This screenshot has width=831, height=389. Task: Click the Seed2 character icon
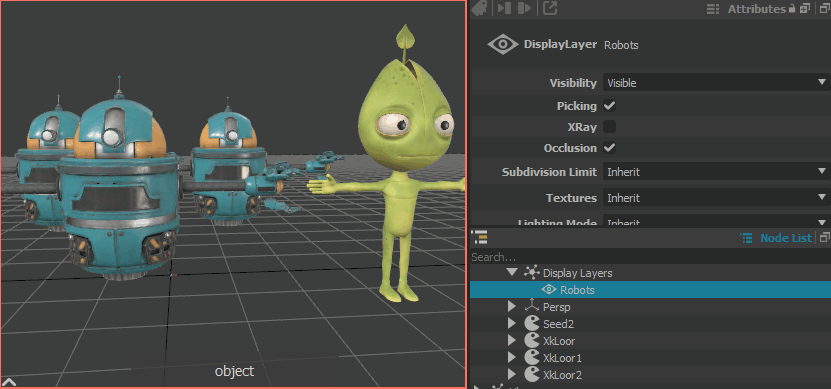pyautogui.click(x=532, y=323)
